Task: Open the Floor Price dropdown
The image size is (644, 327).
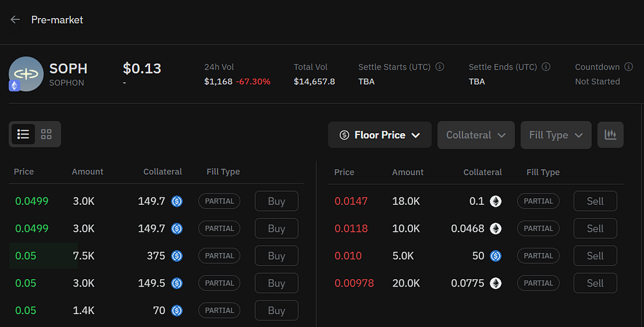Action: click(x=379, y=135)
